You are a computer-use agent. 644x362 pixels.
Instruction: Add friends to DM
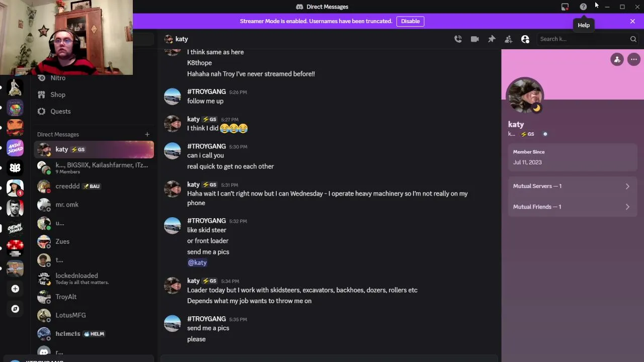[x=508, y=39]
